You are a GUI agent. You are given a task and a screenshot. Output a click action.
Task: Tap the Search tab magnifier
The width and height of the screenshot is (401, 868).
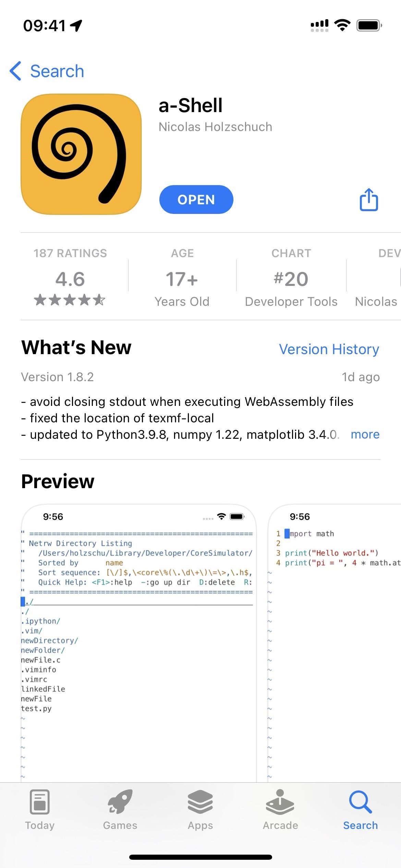click(x=361, y=810)
